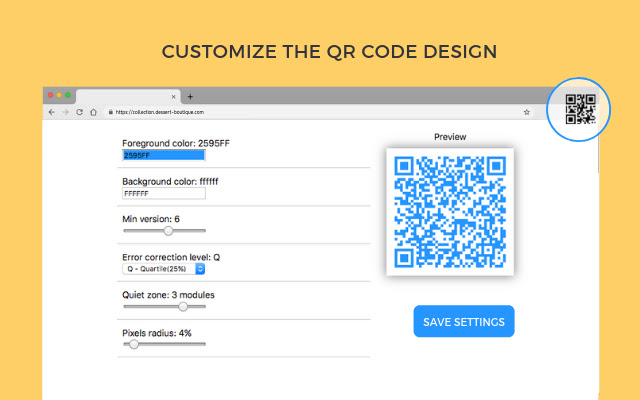Screen dimensions: 640x400
Task: Click the yellow minimize window button
Action: point(59,95)
